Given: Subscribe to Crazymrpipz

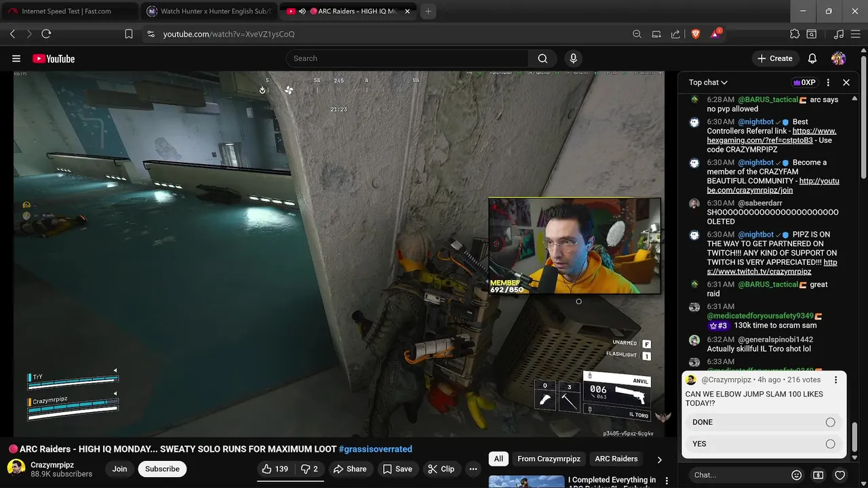Looking at the screenshot, I should 162,469.
